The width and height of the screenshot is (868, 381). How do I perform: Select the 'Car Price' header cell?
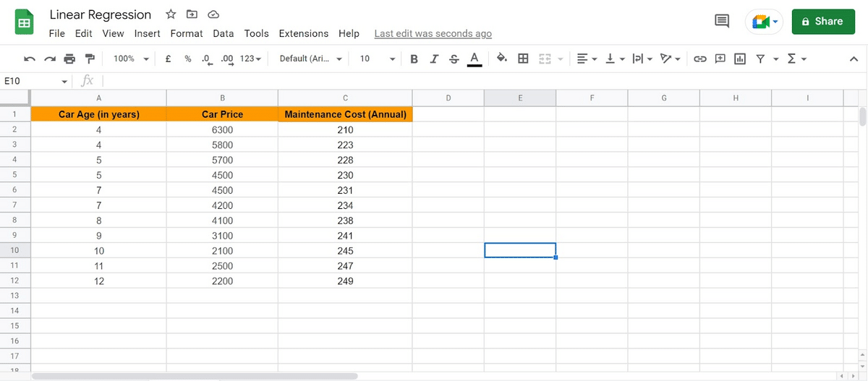click(x=222, y=114)
